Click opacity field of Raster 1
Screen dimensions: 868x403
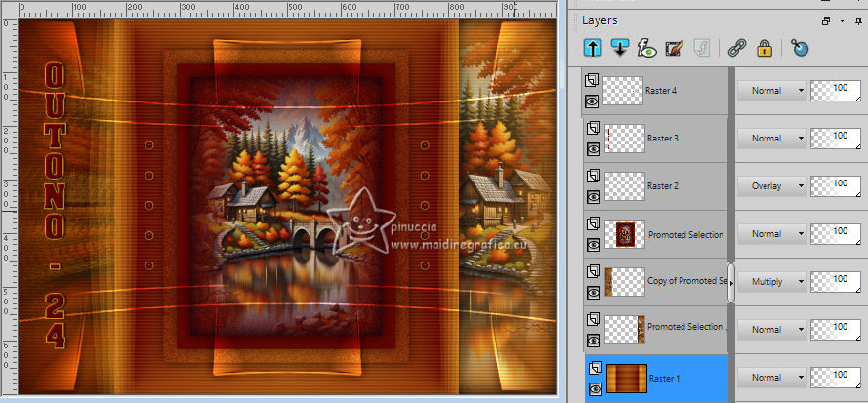(x=836, y=378)
